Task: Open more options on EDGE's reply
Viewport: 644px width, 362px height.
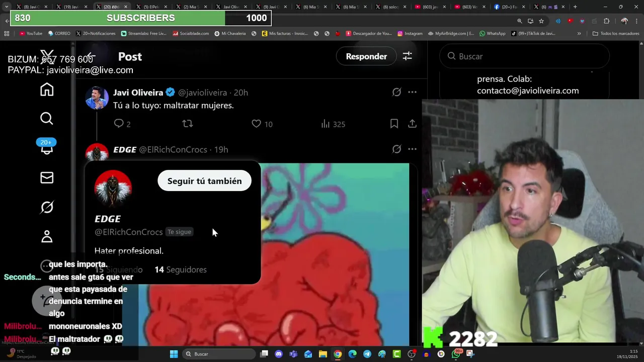Action: coord(412,149)
